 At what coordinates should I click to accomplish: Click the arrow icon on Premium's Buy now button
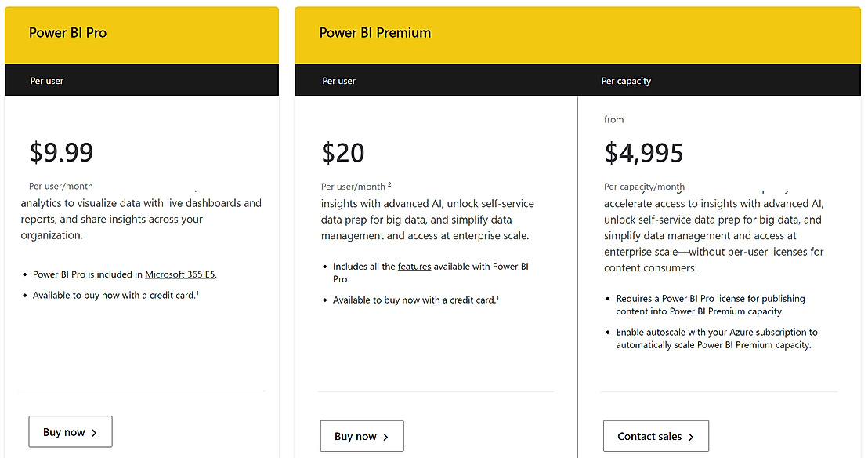pos(386,436)
